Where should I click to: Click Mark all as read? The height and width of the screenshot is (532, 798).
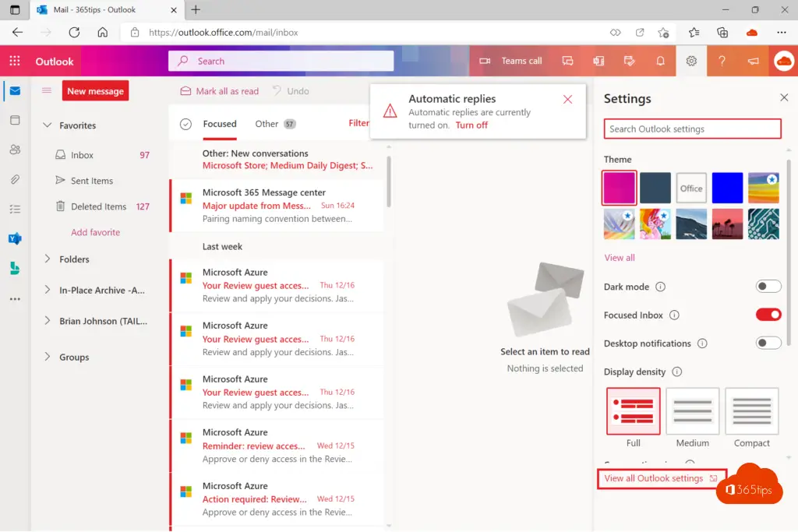[220, 91]
